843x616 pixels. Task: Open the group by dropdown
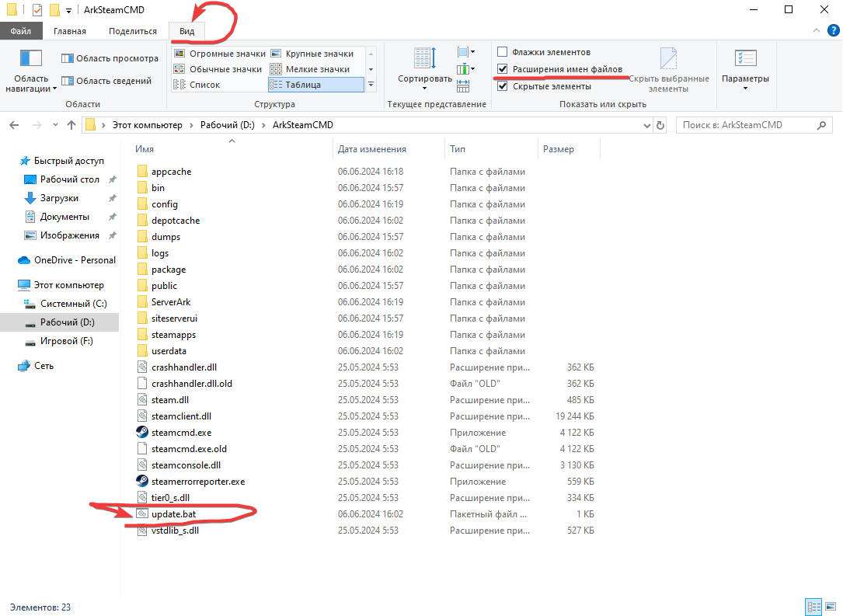point(465,52)
